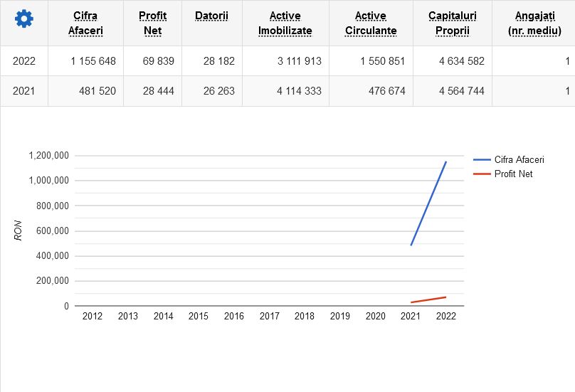Select the 2022 year row cell
This screenshot has width=575, height=392.
[x=24, y=61]
